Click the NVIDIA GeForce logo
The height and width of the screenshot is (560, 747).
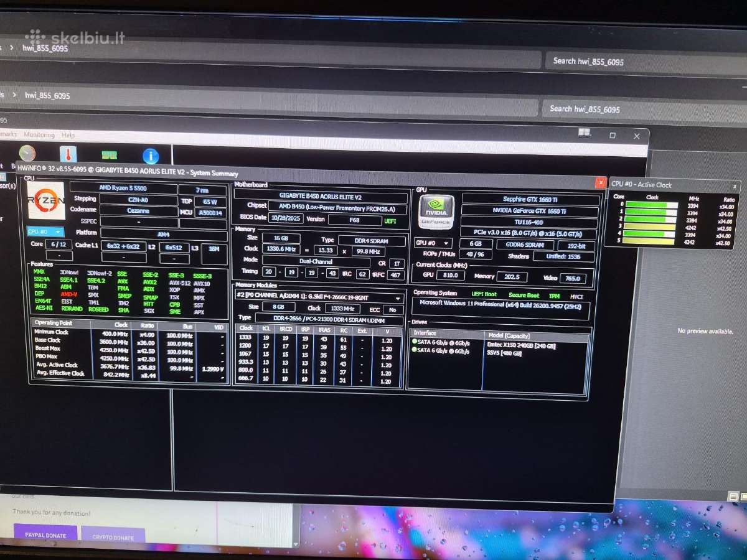436,212
